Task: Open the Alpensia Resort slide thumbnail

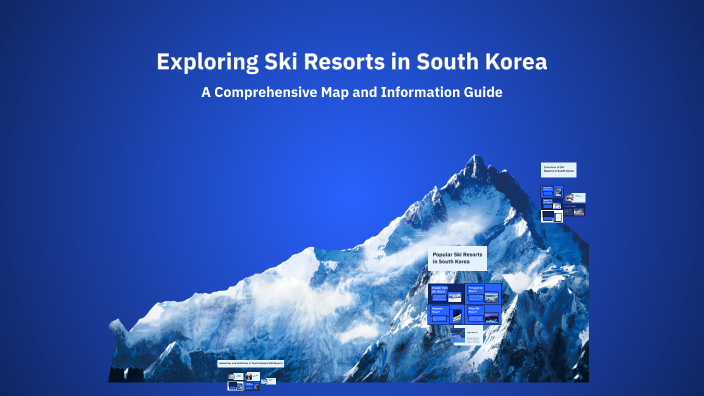Action: [446, 314]
